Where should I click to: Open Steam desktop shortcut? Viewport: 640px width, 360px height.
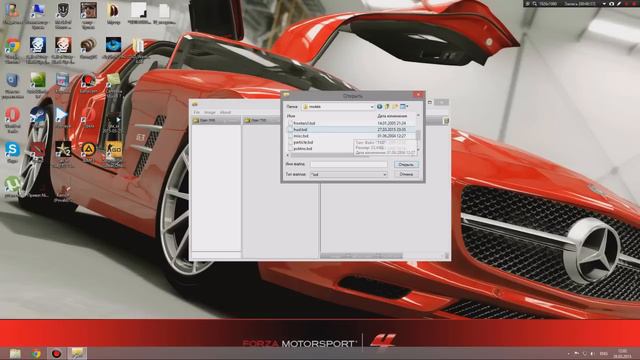click(38, 115)
